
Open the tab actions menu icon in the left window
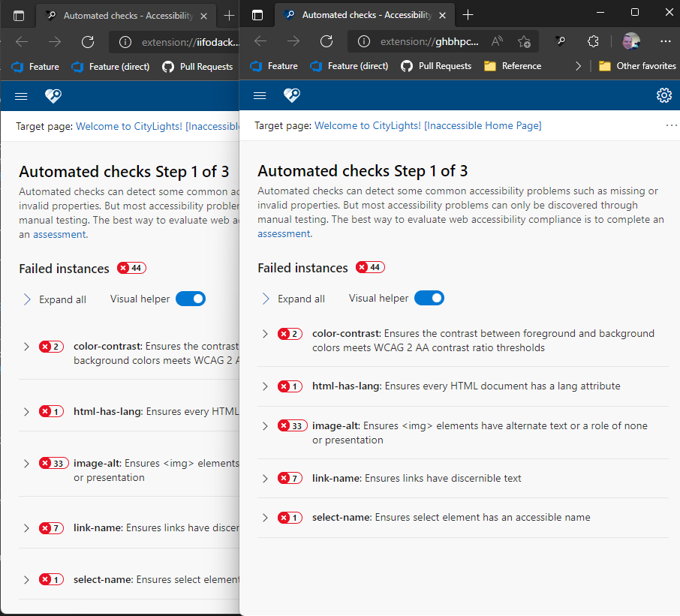(19, 16)
